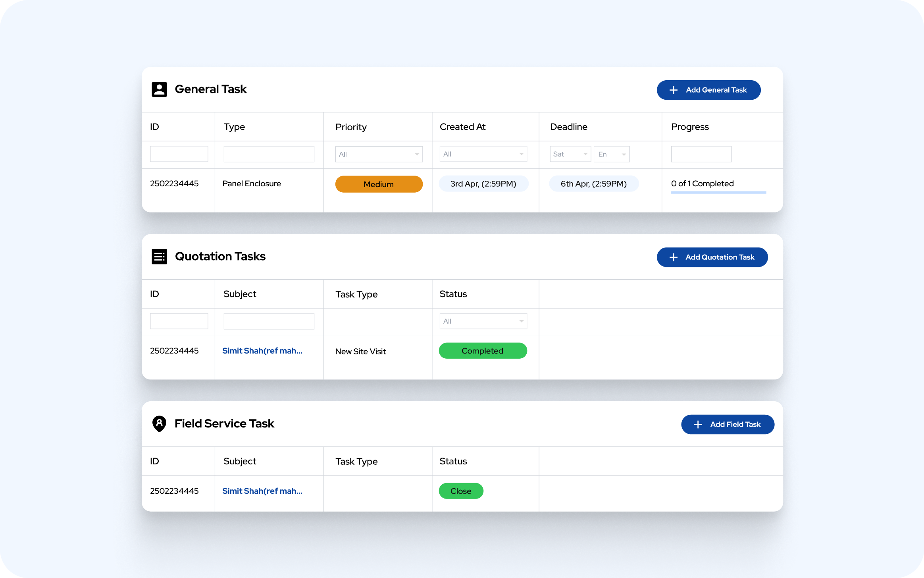The width and height of the screenshot is (924, 578).
Task: Click the Field Service location pin icon
Action: [x=159, y=424]
